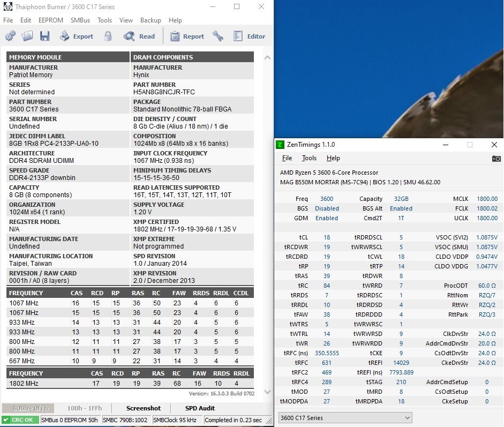This screenshot has height=427, width=504.
Task: Click the SMBus 0 EEPROM 50h status entry
Action: (x=70, y=420)
